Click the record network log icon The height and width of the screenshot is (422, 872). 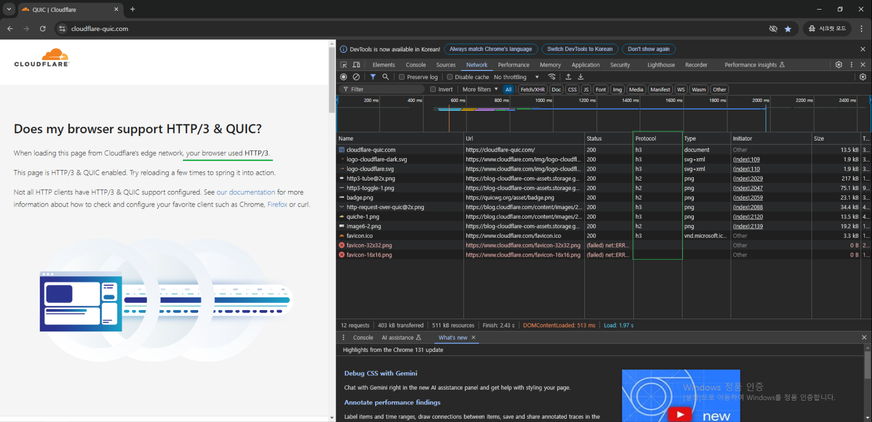344,77
